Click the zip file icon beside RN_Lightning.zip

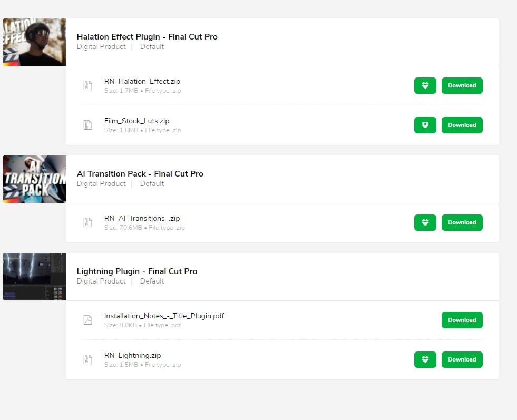(x=88, y=359)
